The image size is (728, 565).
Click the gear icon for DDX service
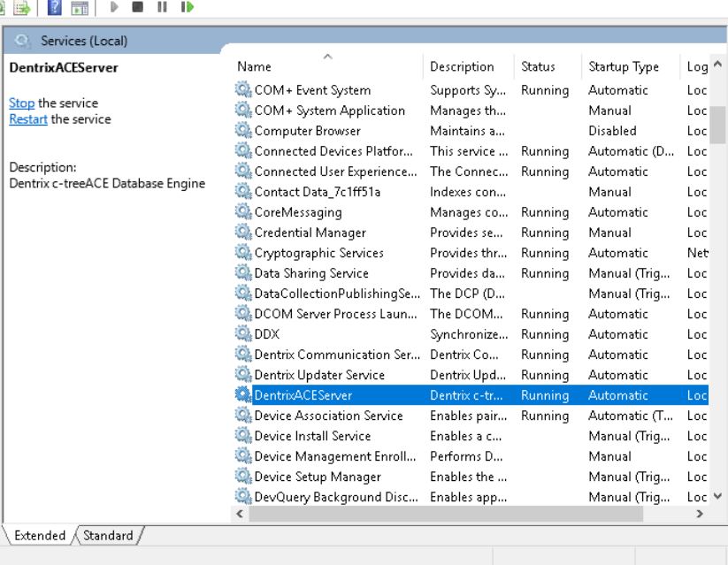243,333
